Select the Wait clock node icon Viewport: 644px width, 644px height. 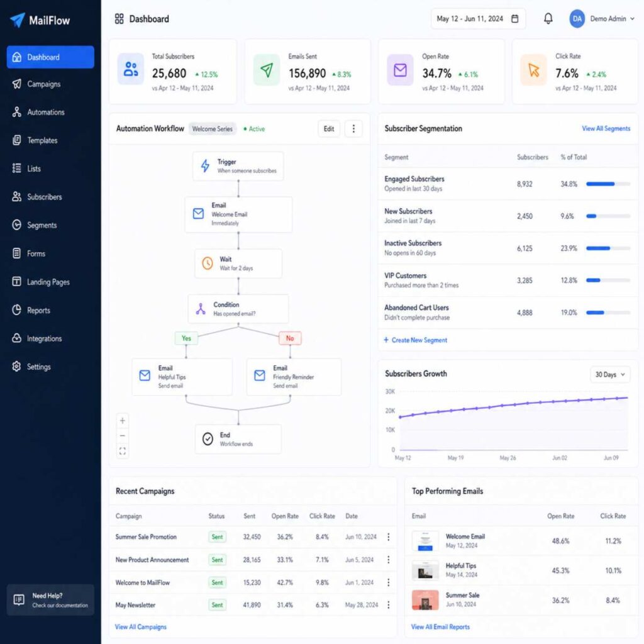click(x=208, y=263)
